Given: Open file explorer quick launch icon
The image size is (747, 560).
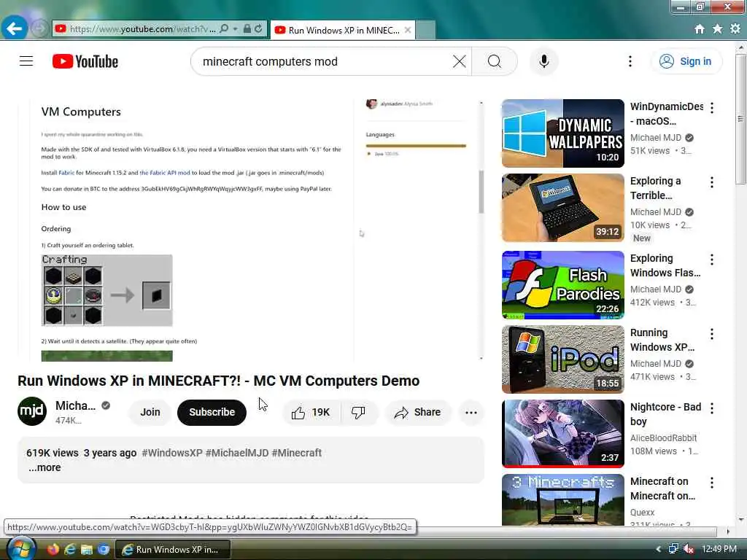Looking at the screenshot, I should (87, 549).
